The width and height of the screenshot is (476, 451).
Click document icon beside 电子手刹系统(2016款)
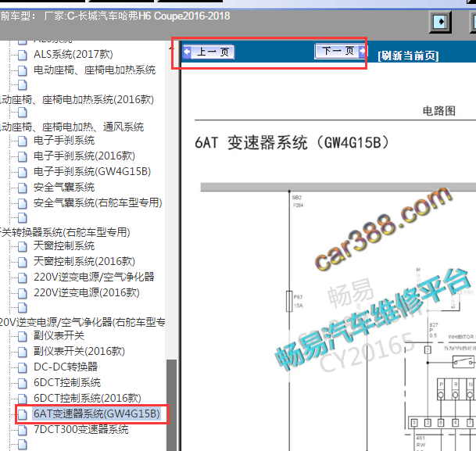(22, 156)
